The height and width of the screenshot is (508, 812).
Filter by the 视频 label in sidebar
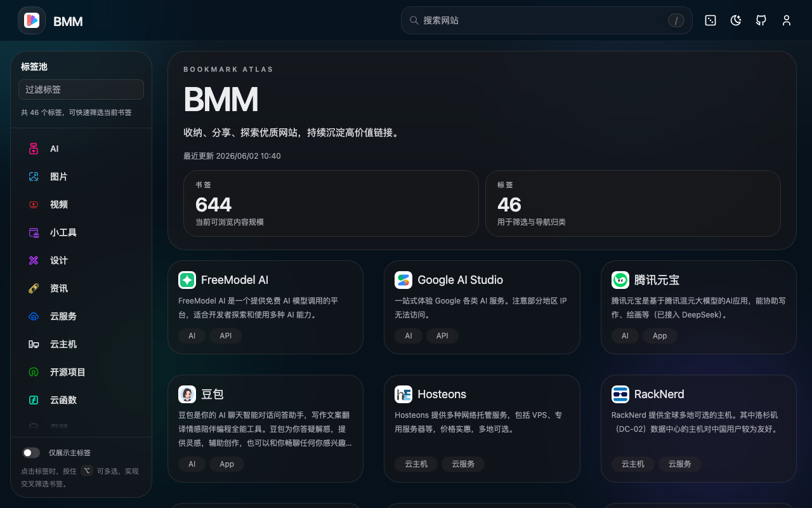59,204
